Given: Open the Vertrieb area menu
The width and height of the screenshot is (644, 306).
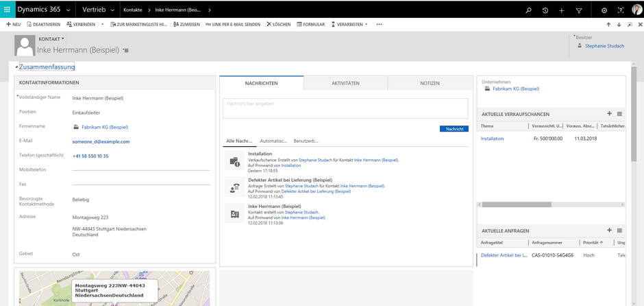Looking at the screenshot, I should pyautogui.click(x=97, y=10).
